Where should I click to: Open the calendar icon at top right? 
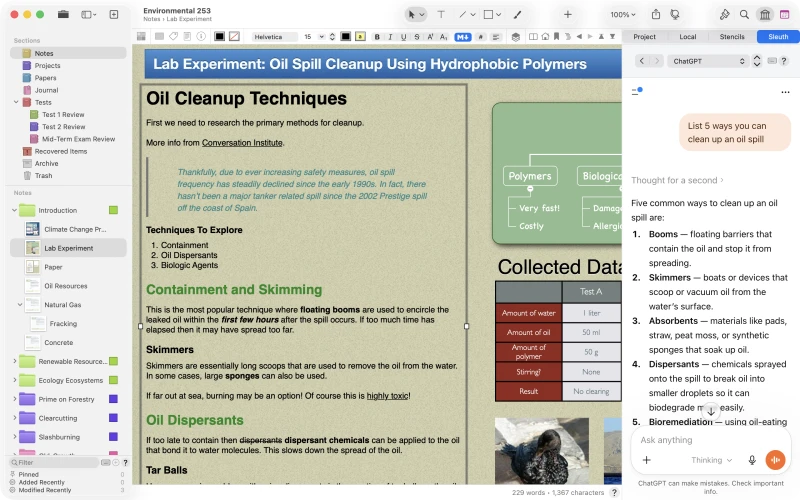tap(784, 14)
